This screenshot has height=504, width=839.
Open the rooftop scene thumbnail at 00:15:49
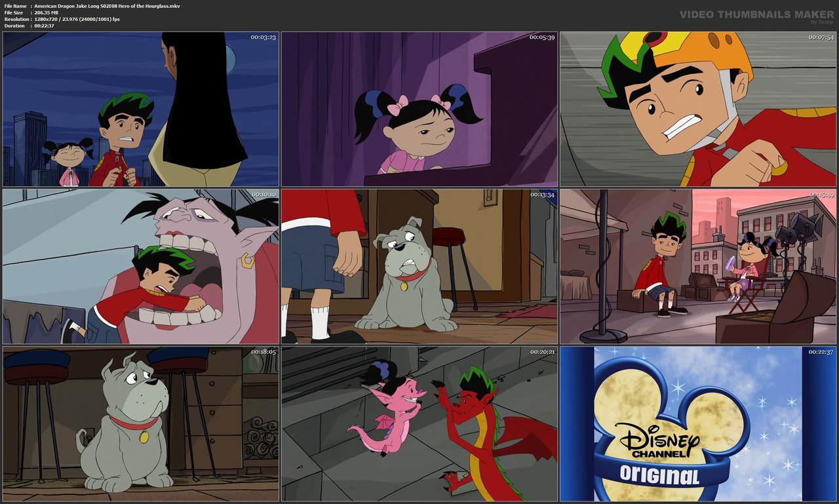tap(697, 265)
